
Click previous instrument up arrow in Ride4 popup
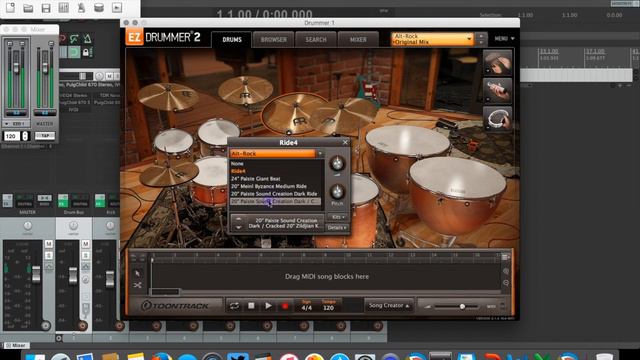(x=239, y=219)
